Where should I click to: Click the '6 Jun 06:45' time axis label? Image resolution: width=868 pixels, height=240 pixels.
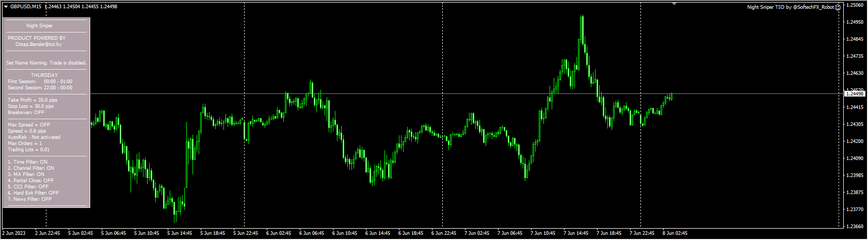(x=312, y=233)
